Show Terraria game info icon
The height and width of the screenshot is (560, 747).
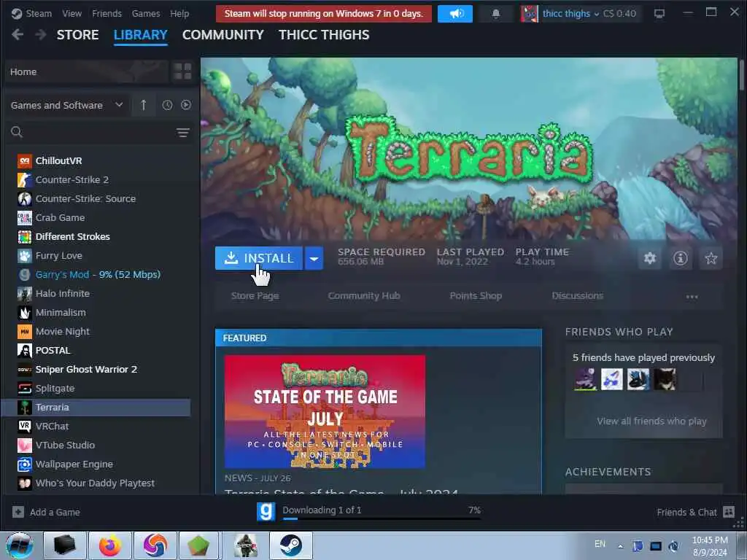[x=681, y=258]
